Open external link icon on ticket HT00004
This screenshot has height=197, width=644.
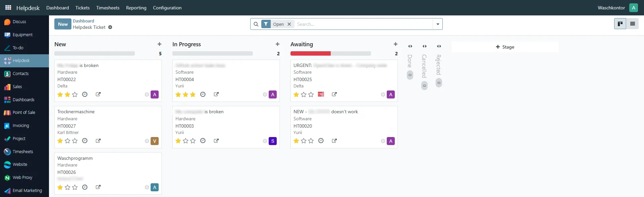[x=216, y=94]
